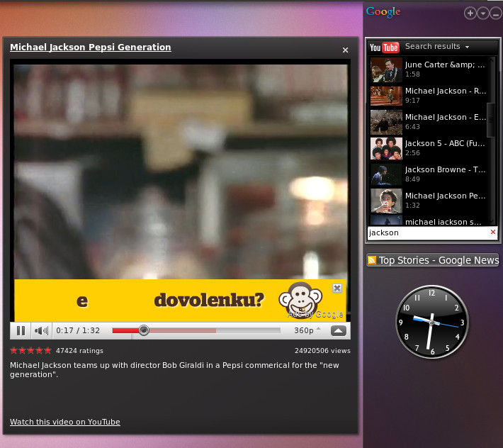Click the blurred video frame area
The image size is (503, 448).
pyautogui.click(x=180, y=172)
